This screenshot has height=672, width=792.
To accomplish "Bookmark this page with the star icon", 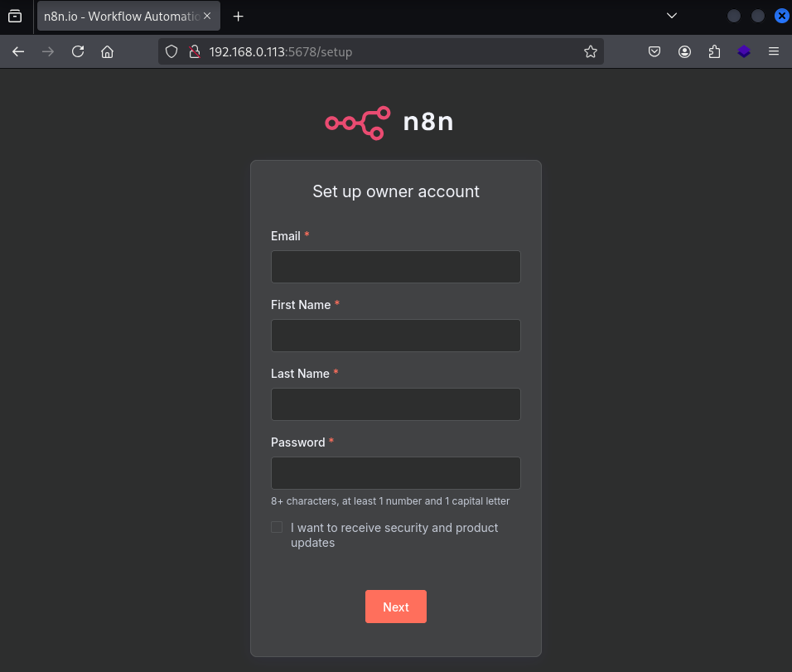I will [x=590, y=51].
